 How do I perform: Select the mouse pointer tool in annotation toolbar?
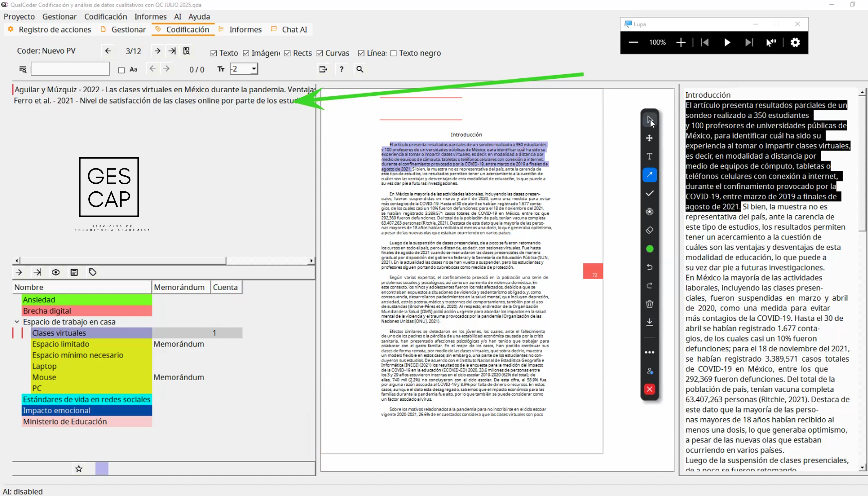click(649, 120)
